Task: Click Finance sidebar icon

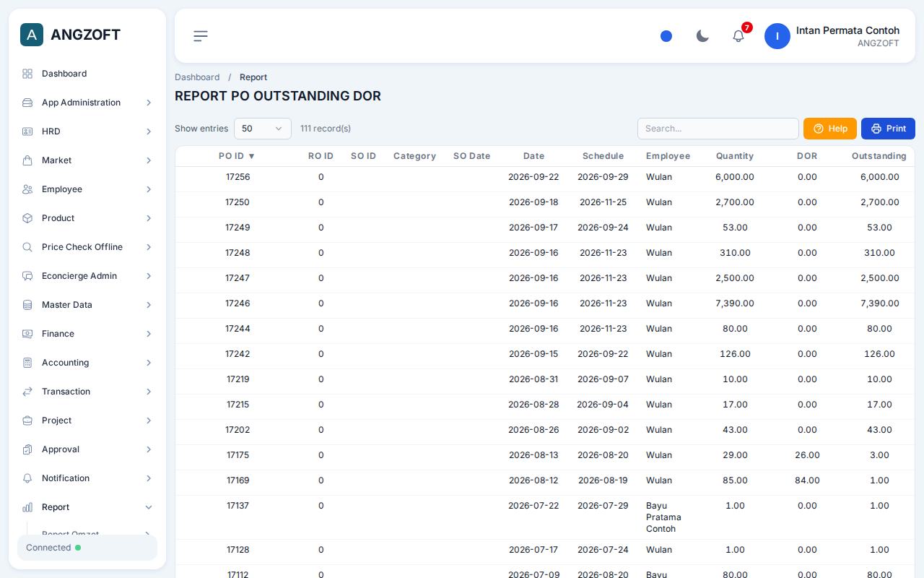Action: coord(27,334)
